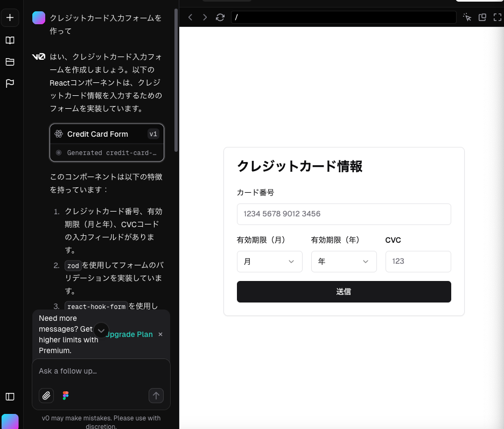Click the カード番号 card number input field
Viewport: 504px width, 429px height.
point(344,214)
